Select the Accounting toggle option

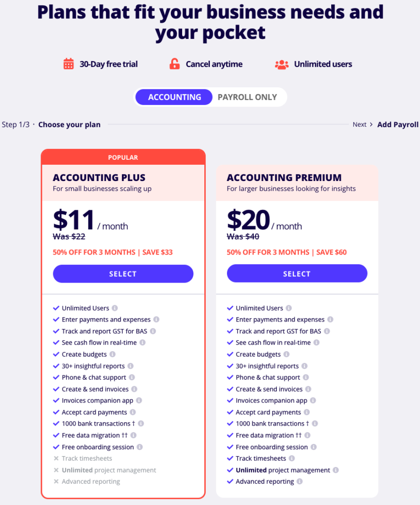click(x=175, y=97)
